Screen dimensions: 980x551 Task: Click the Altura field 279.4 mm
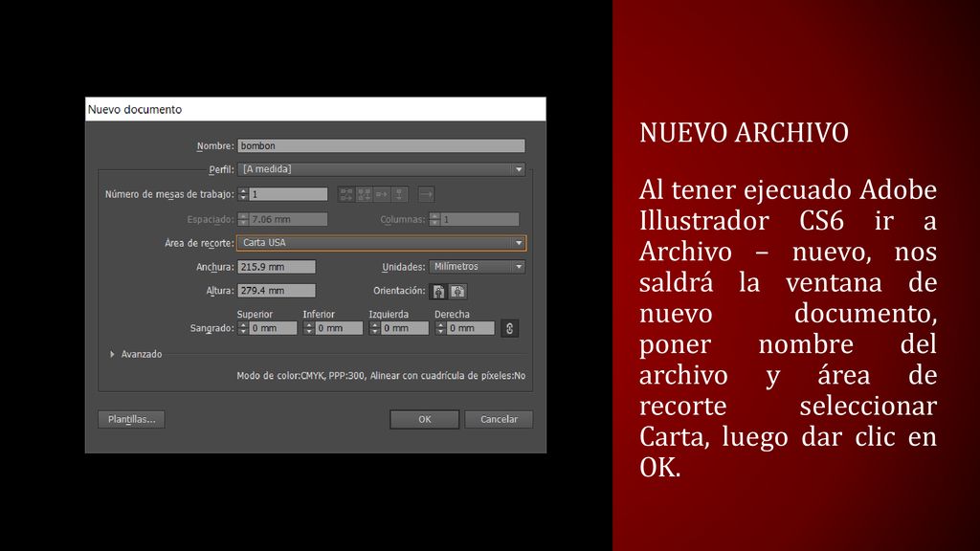point(277,291)
